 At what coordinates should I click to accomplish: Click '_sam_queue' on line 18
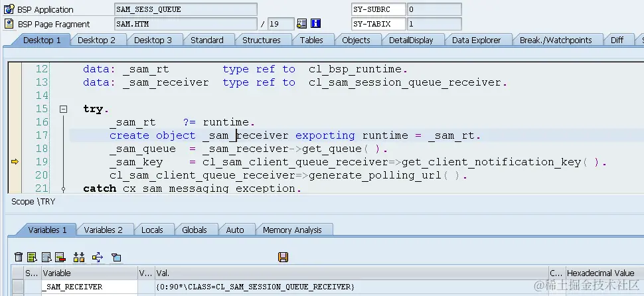[143, 149]
